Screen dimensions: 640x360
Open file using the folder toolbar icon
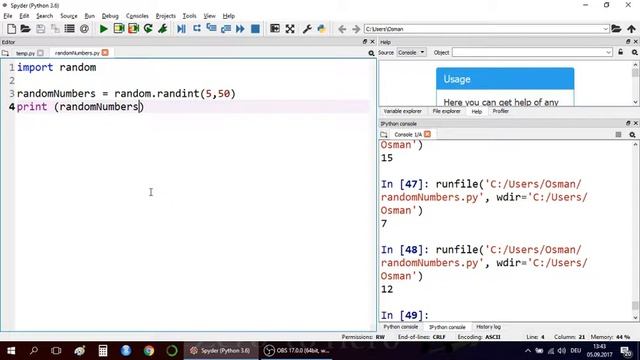(26, 29)
